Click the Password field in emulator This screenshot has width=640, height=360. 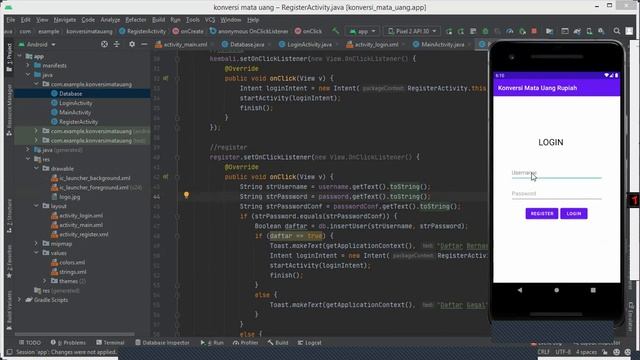[x=556, y=194]
